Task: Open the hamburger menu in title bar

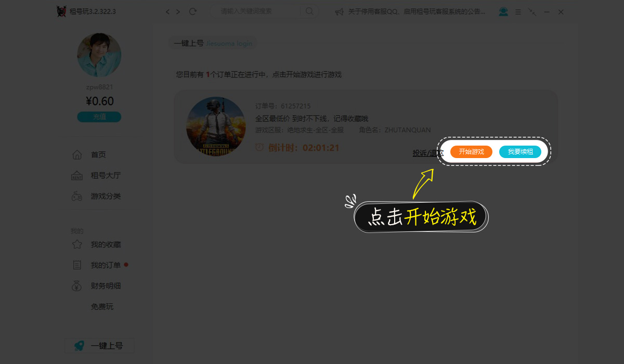Action: click(x=518, y=11)
